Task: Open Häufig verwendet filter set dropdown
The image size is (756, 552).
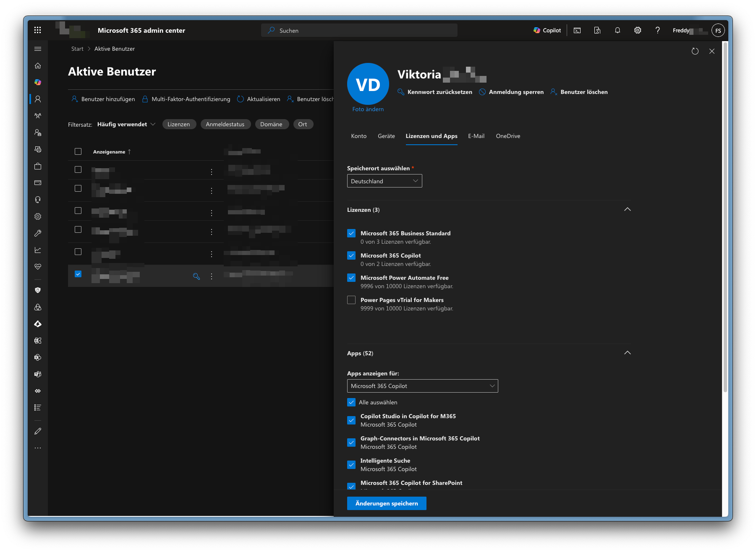Action: click(x=126, y=124)
